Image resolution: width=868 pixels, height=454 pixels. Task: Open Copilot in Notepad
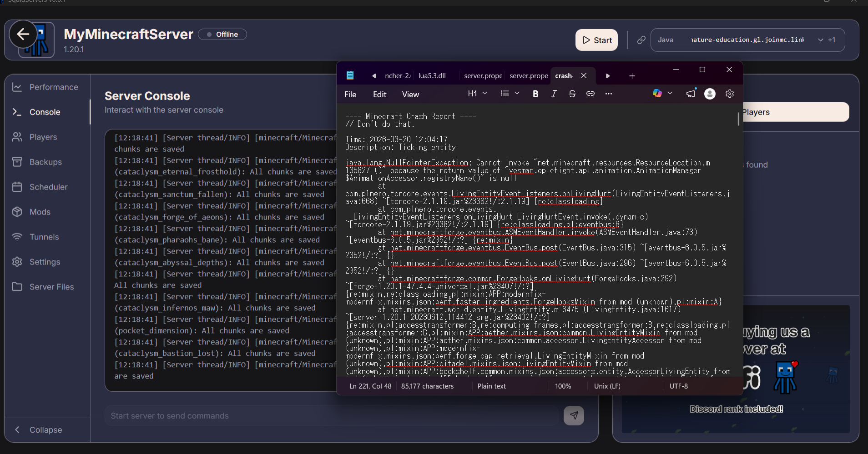point(657,93)
